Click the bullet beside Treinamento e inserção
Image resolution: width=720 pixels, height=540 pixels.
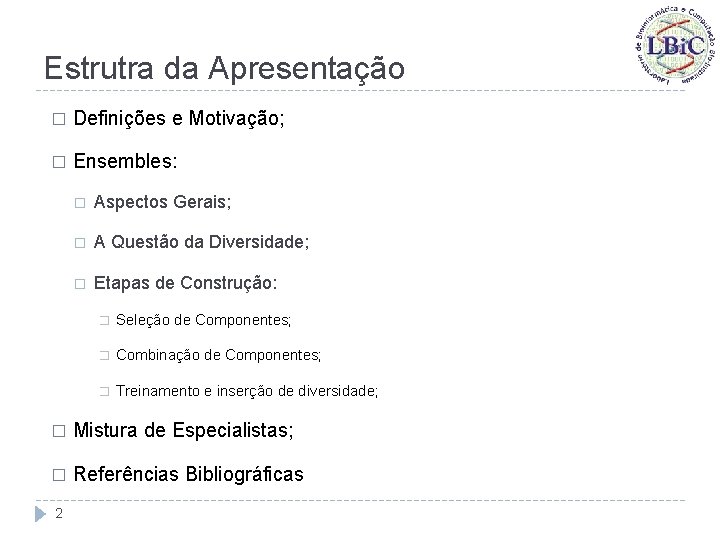pos(105,391)
